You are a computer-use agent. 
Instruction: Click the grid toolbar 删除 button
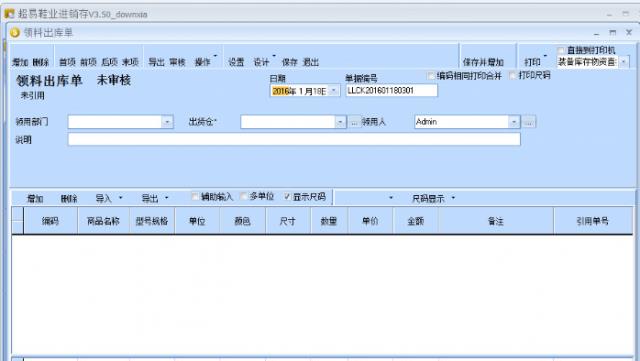tap(69, 198)
